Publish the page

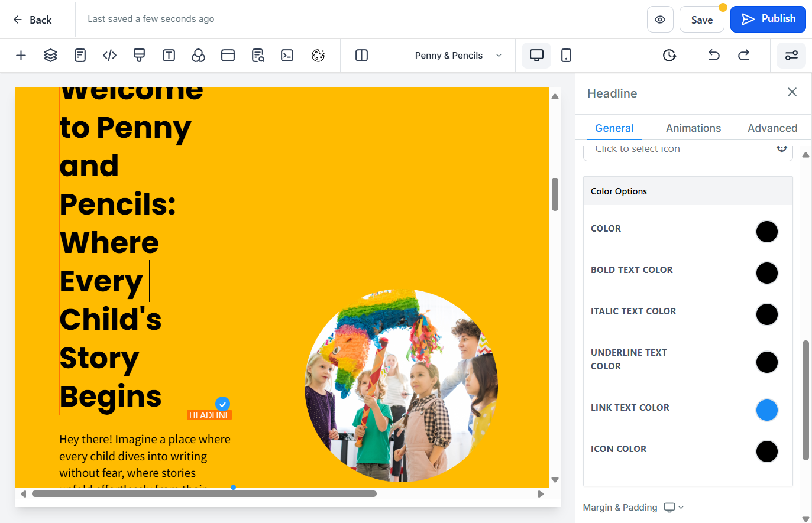[768, 19]
